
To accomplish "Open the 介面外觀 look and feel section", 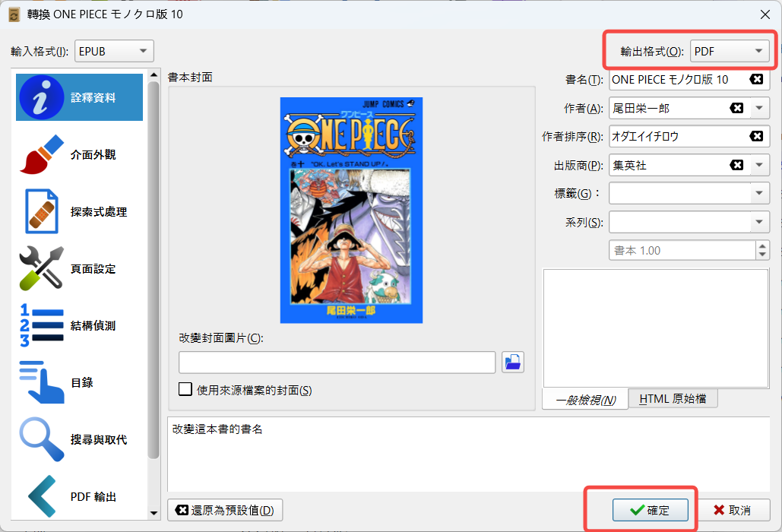I will point(79,154).
